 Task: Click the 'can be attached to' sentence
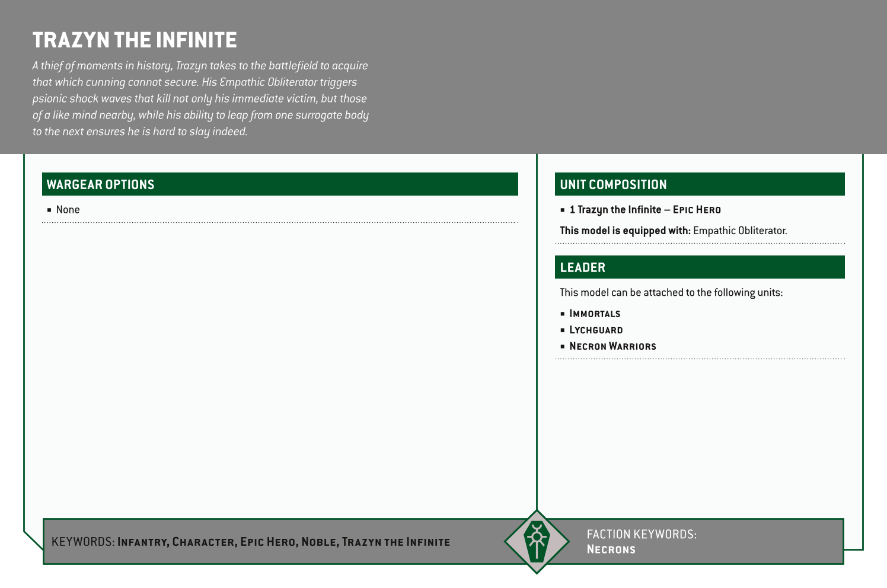(671, 292)
